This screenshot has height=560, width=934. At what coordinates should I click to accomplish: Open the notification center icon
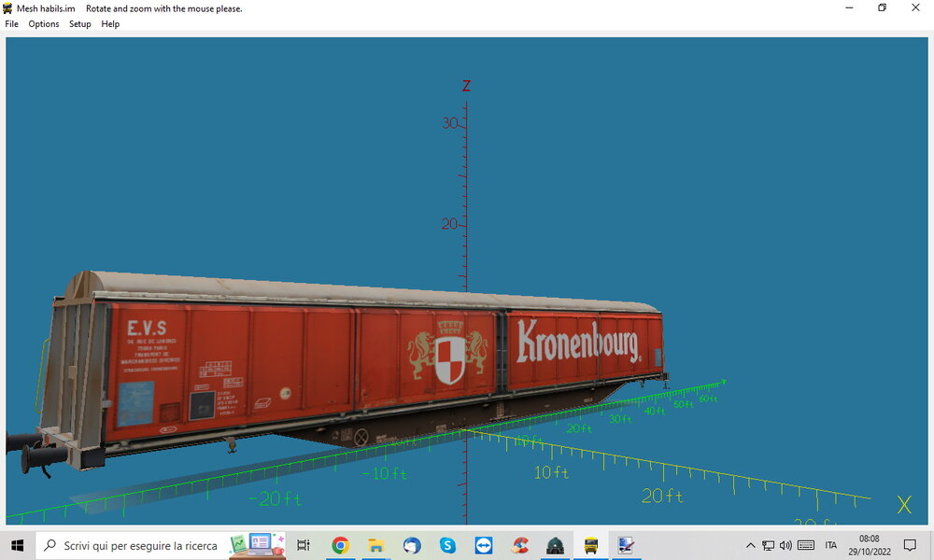click(910, 545)
